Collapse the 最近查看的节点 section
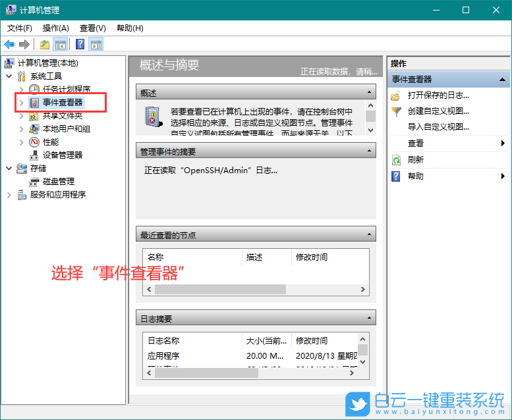 [x=369, y=234]
